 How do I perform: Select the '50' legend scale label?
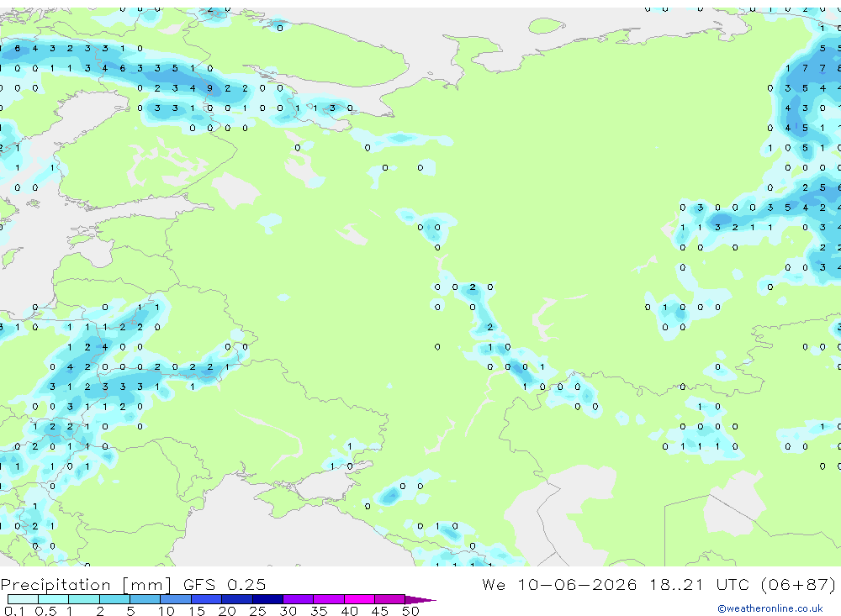click(411, 611)
